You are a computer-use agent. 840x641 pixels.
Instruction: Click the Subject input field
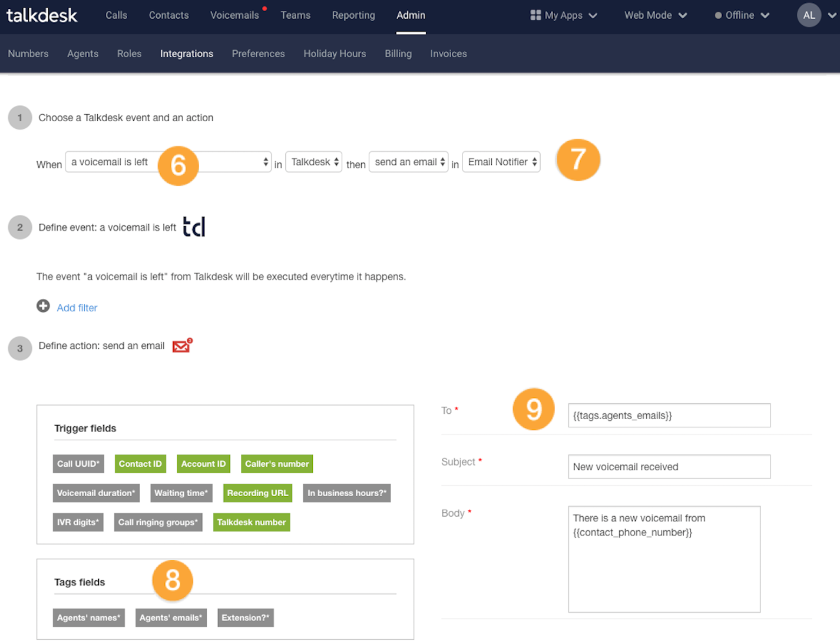pos(669,467)
